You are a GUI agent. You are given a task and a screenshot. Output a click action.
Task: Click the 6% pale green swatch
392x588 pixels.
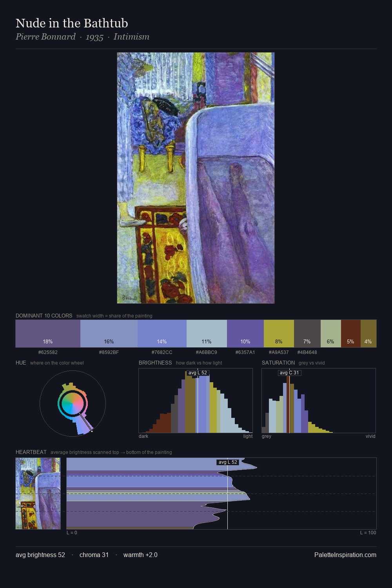(x=331, y=334)
